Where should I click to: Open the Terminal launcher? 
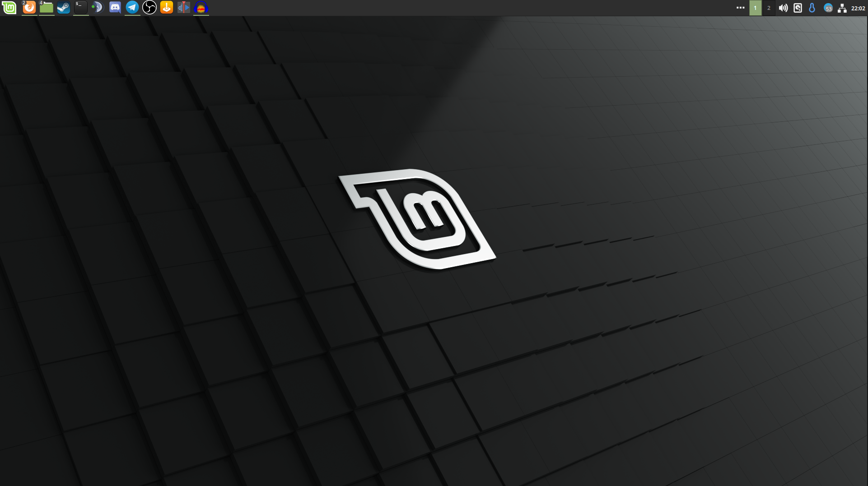pos(81,8)
